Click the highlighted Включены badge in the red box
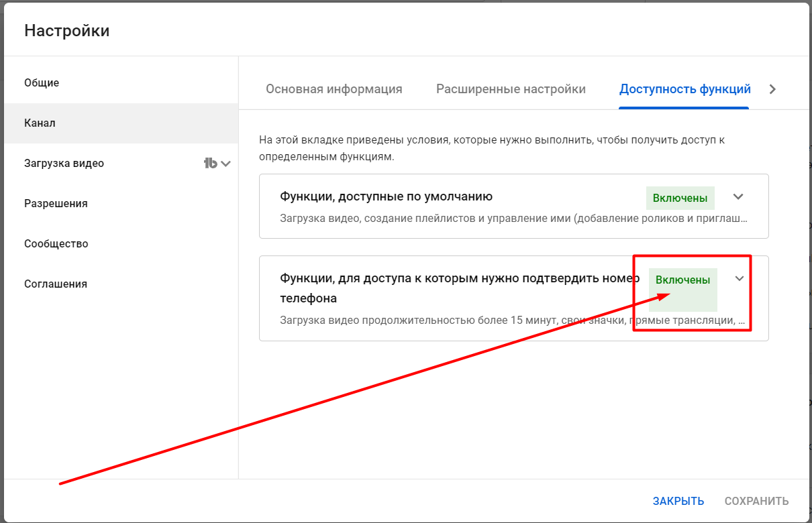 pyautogui.click(x=682, y=280)
